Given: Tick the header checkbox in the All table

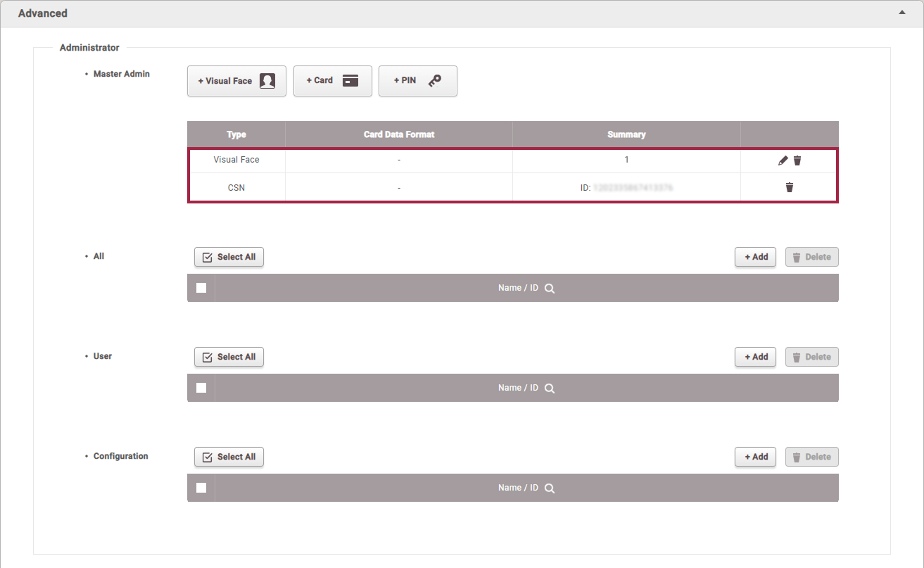Looking at the screenshot, I should (201, 288).
